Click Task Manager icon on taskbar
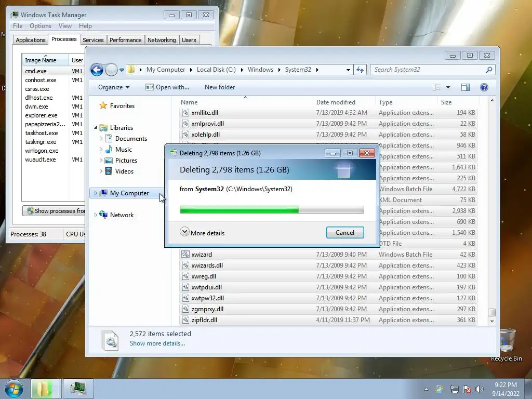This screenshot has width=532, height=399. [x=78, y=389]
